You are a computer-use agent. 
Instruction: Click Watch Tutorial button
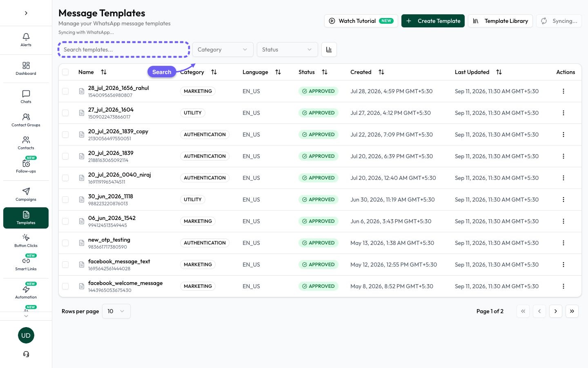(x=361, y=21)
